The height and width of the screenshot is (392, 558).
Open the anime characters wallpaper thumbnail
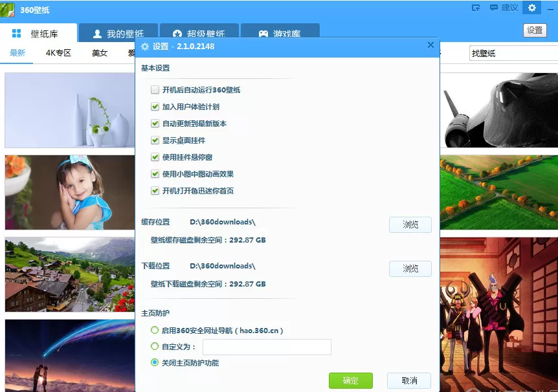click(x=499, y=314)
